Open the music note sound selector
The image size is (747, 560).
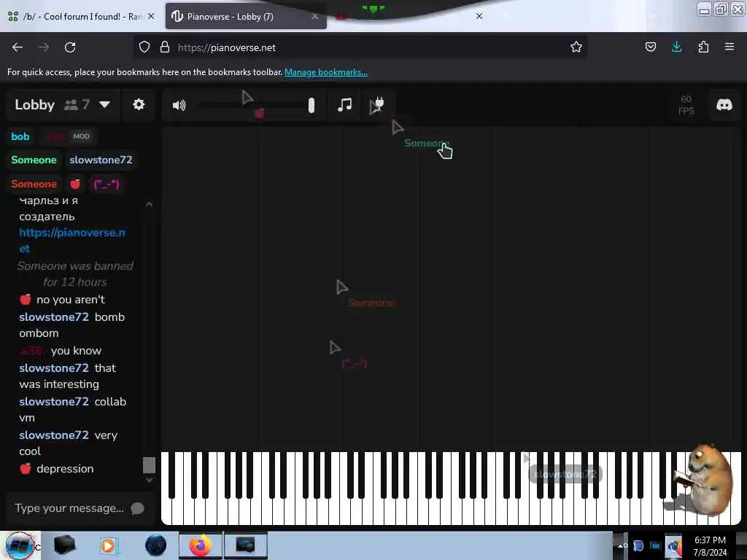344,105
